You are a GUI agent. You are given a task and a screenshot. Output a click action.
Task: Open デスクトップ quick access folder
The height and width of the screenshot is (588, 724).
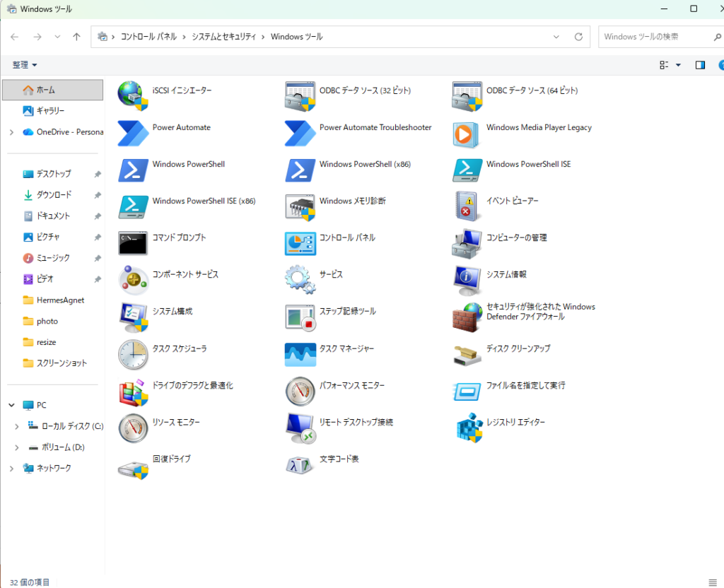point(52,174)
